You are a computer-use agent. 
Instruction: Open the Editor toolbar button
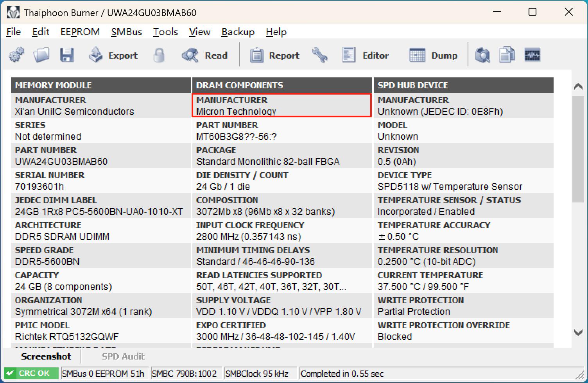(x=366, y=55)
